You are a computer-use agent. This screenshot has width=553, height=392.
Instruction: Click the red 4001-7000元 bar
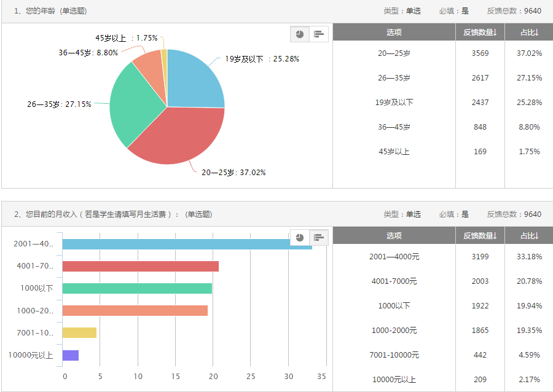point(140,266)
